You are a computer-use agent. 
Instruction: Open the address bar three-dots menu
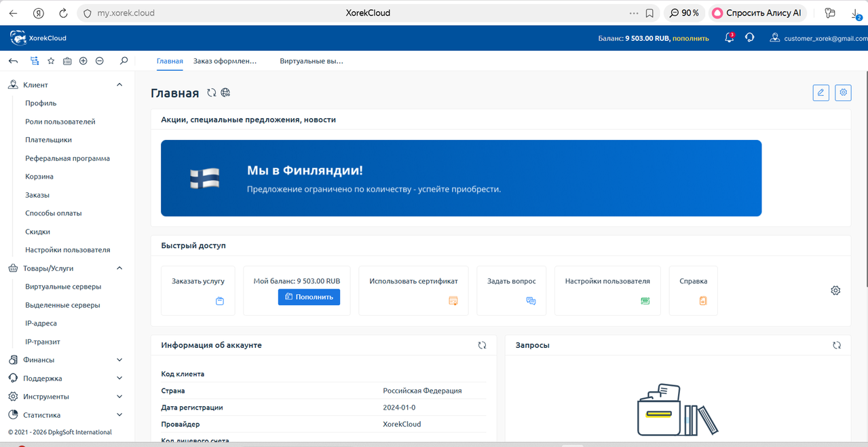tap(634, 13)
